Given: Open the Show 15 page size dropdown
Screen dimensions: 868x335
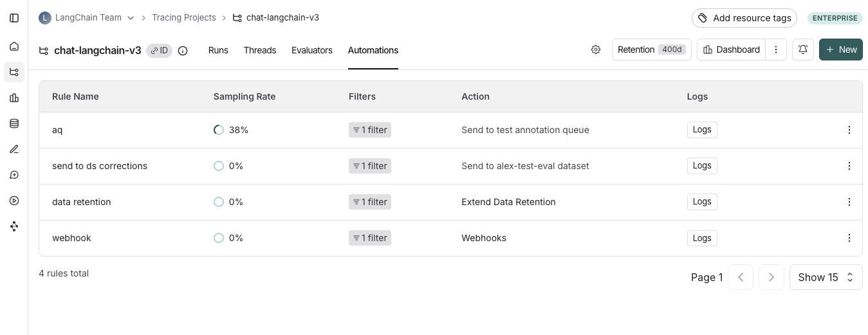Looking at the screenshot, I should [x=826, y=277].
